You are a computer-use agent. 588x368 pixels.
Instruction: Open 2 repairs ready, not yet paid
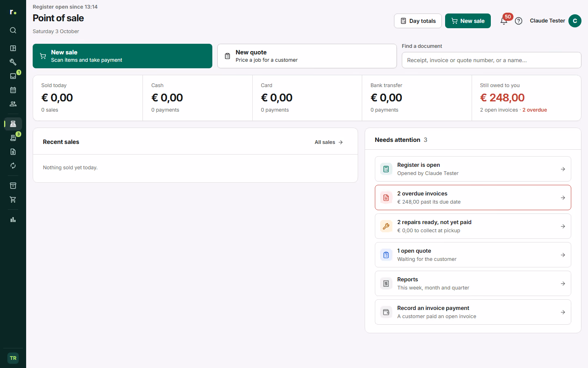click(x=473, y=226)
